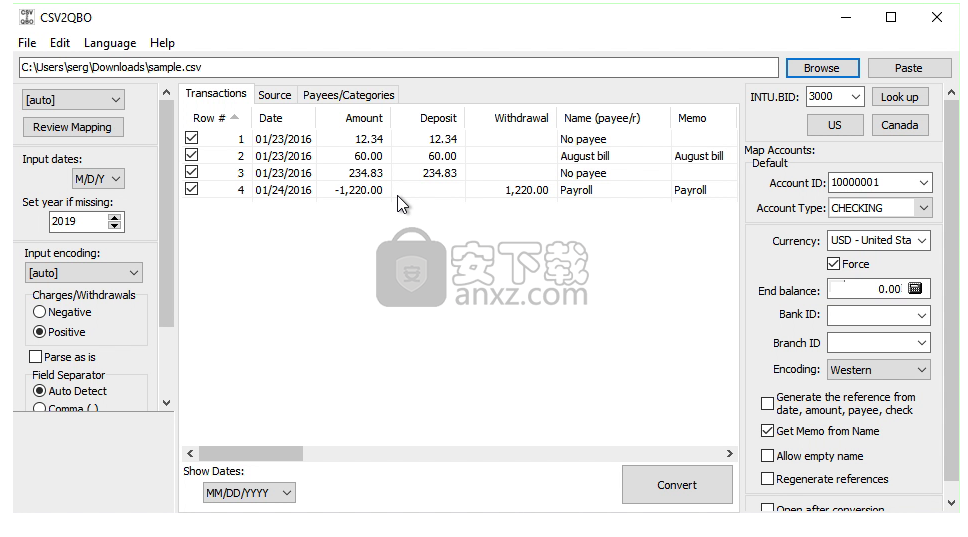The height and width of the screenshot is (537, 968).
Task: Open the File menu
Action: (x=27, y=43)
